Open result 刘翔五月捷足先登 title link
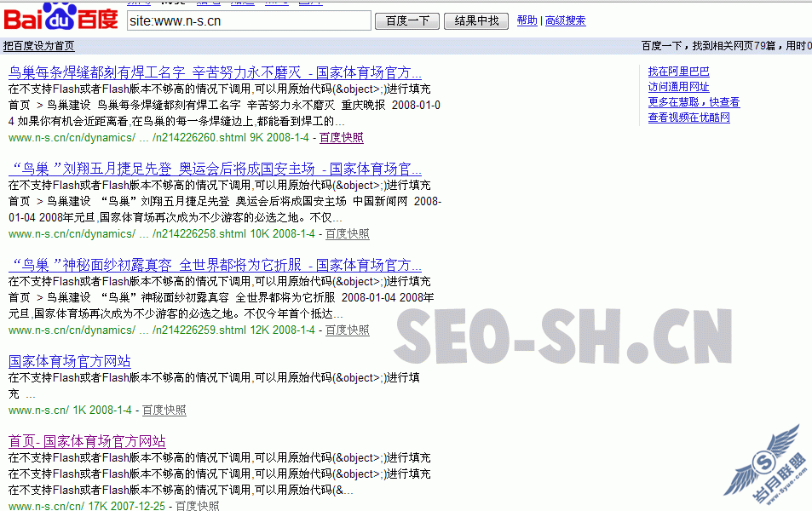Screen dimensions: 812x511 215,169
